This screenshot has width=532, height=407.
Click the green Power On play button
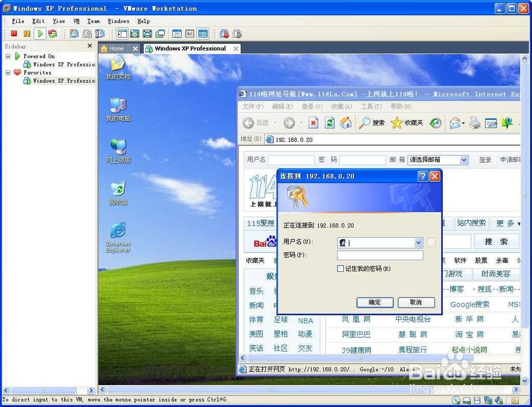[x=40, y=34]
